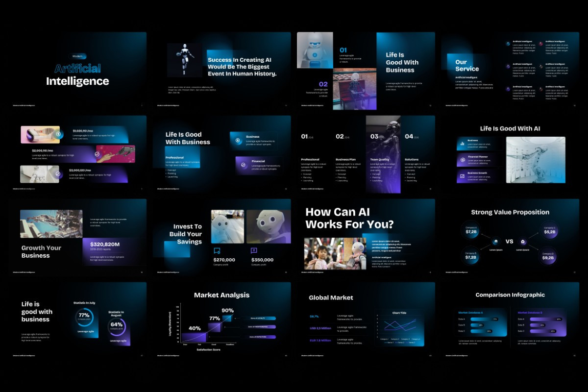Open the Market Analysis slide
This screenshot has width=588, height=392.
click(221, 320)
